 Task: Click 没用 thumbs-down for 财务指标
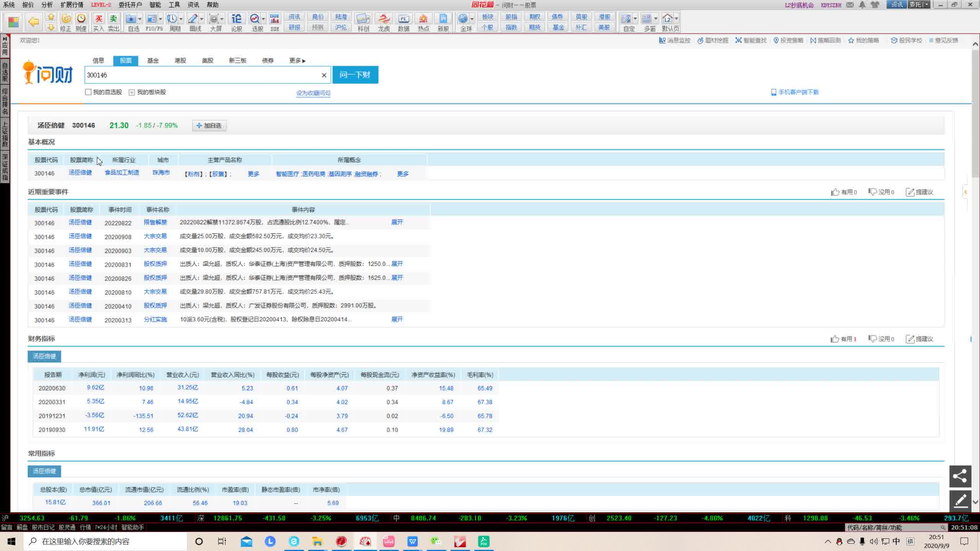coord(881,339)
